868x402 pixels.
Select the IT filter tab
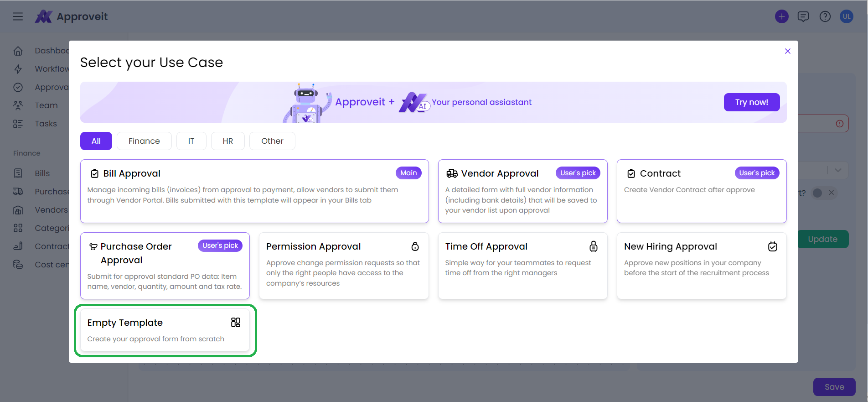[x=191, y=141]
